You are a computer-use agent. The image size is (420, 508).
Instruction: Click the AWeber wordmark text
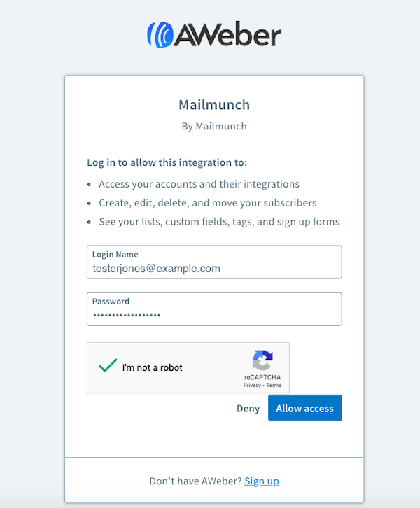tap(227, 35)
